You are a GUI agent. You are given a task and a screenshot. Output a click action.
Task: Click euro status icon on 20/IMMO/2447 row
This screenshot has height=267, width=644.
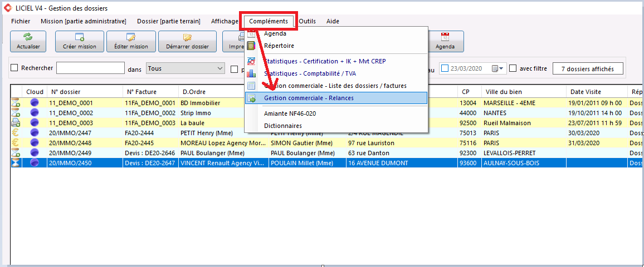[x=15, y=133]
